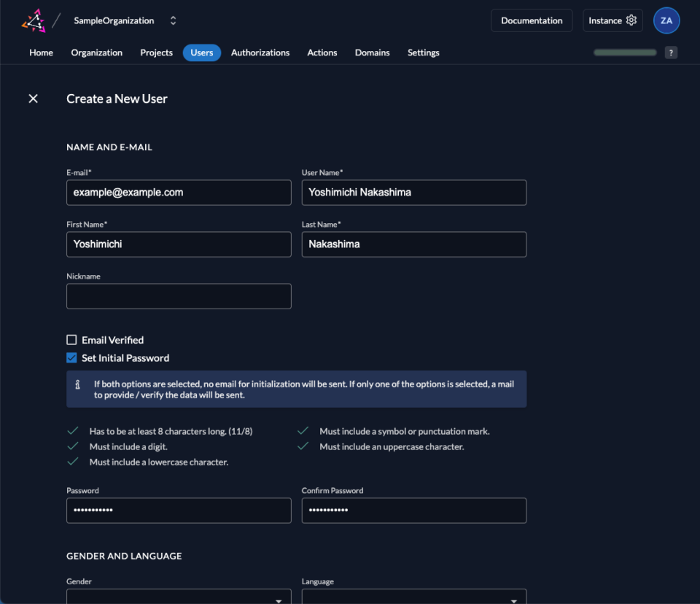The width and height of the screenshot is (700, 604).
Task: Click the ZITADEL logo icon
Action: [x=34, y=20]
